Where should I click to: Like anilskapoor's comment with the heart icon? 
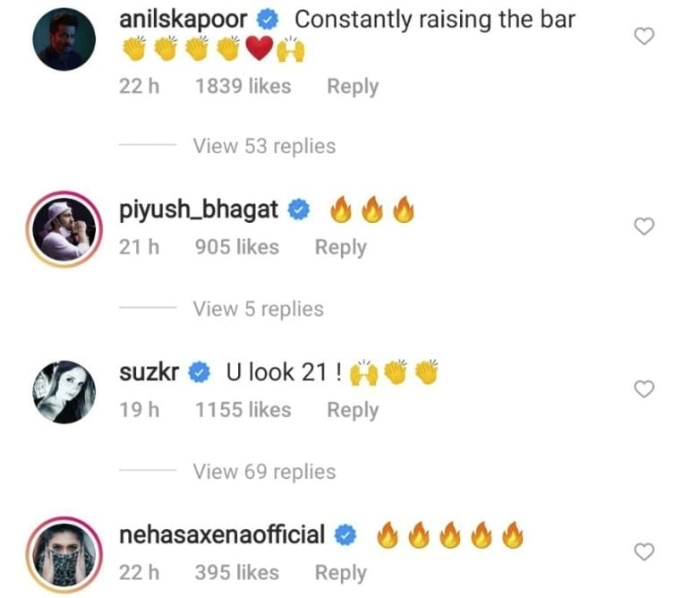tap(644, 36)
